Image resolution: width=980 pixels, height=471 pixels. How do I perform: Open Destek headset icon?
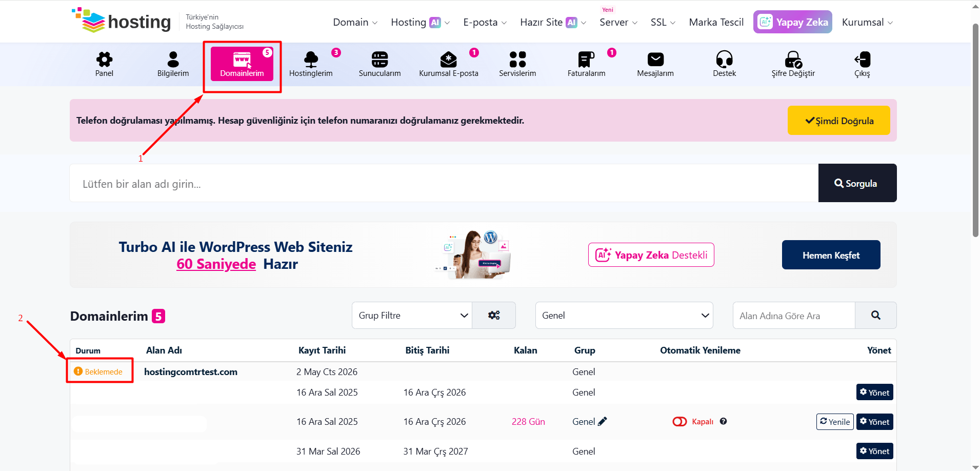tap(724, 60)
